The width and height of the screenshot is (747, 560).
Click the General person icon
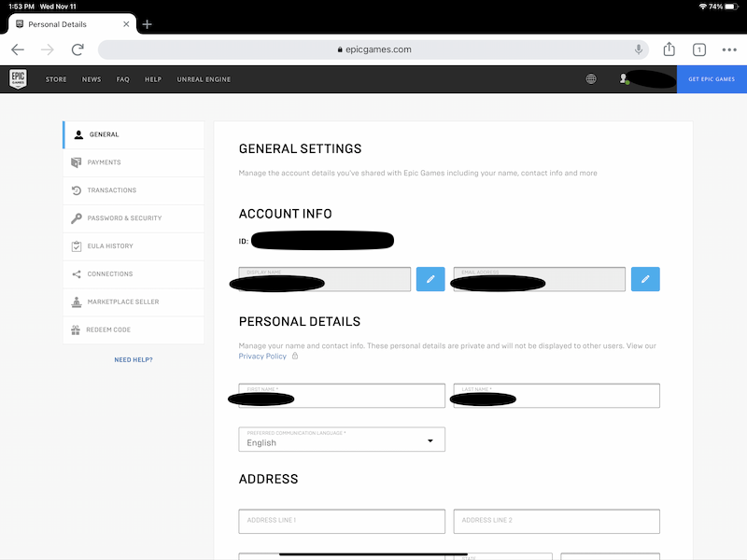pos(78,134)
